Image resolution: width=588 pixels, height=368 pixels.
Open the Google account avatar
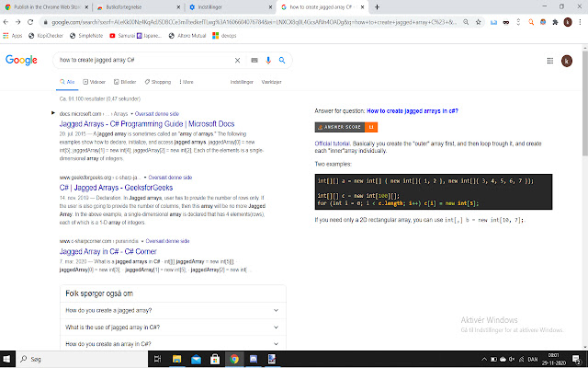(567, 61)
